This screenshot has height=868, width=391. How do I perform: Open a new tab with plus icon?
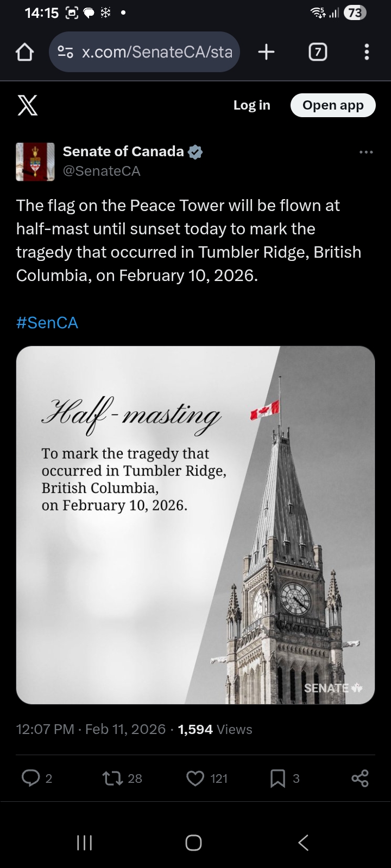(266, 52)
